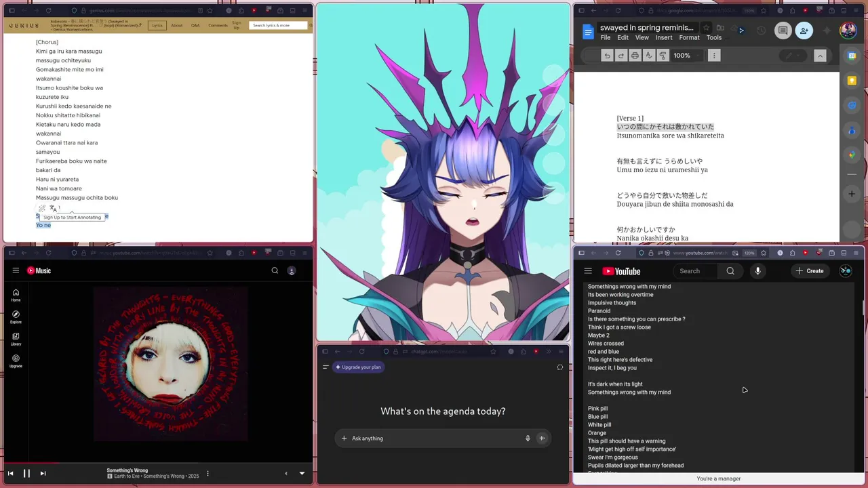Open Explore in YouTube Music sidebar

(16, 317)
